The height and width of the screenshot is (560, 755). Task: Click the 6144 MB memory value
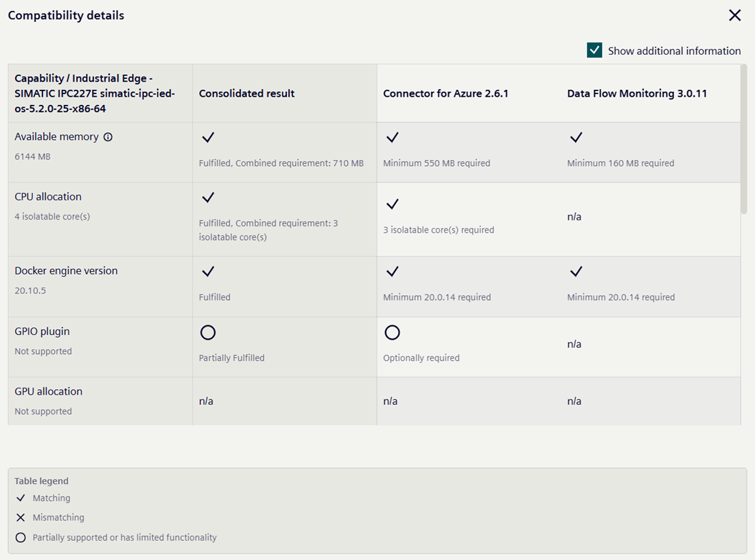point(32,156)
